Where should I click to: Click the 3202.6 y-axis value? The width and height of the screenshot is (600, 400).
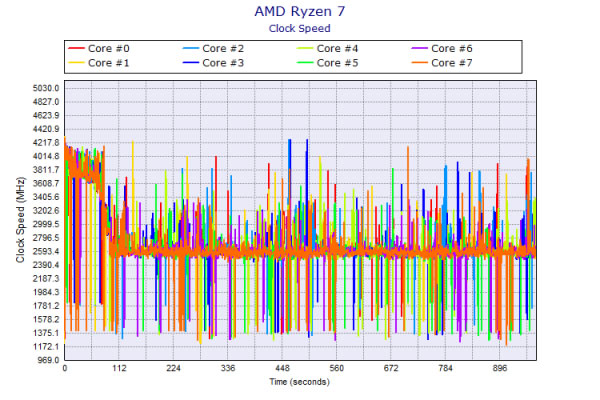click(46, 211)
